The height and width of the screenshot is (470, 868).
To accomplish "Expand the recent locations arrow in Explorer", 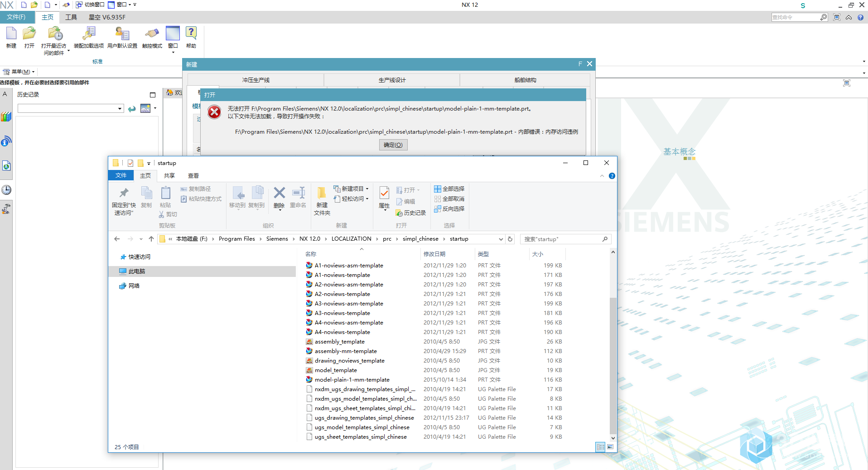I will (x=141, y=239).
